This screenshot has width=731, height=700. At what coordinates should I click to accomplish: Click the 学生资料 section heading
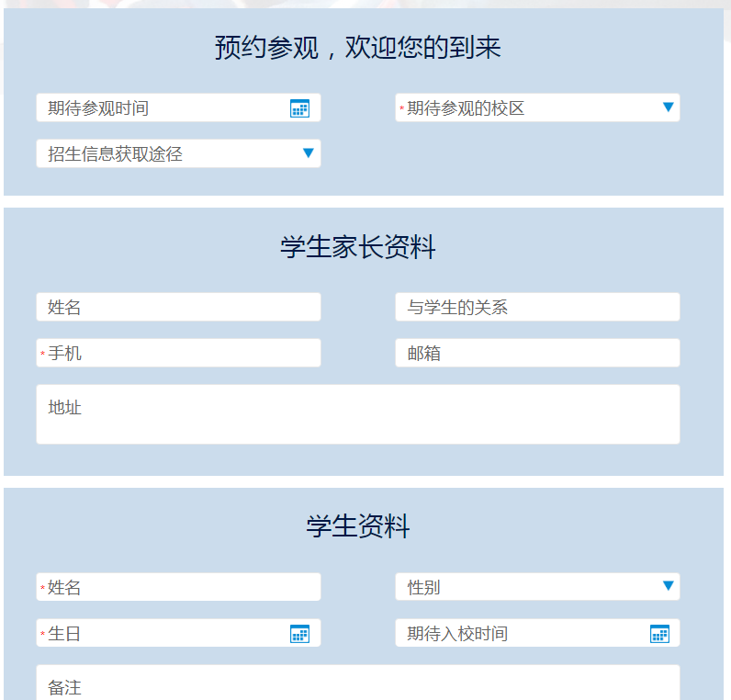click(358, 526)
